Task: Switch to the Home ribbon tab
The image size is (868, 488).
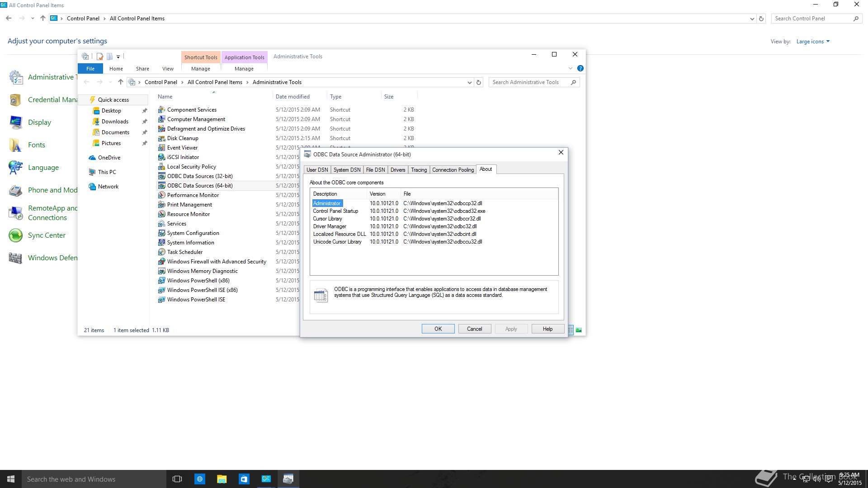Action: 116,69
